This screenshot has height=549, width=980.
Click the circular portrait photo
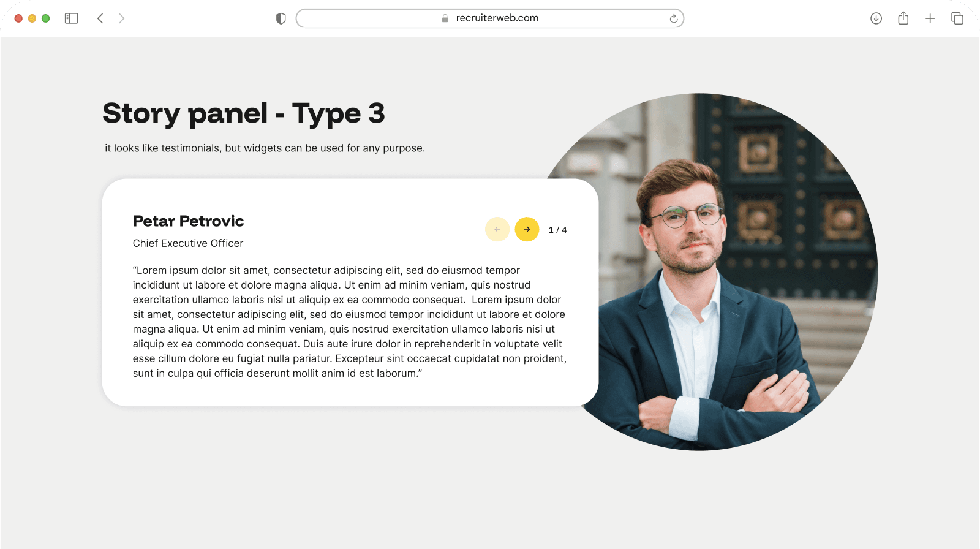click(x=735, y=276)
